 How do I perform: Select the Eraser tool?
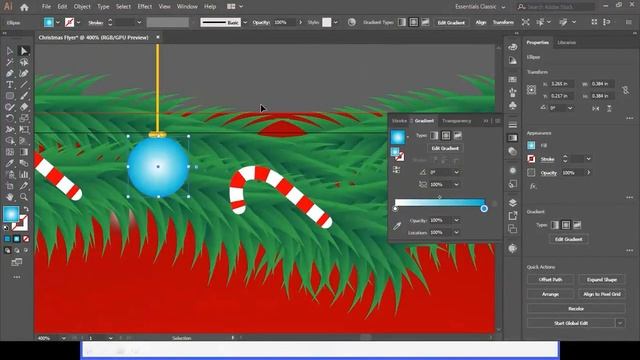coord(24,107)
